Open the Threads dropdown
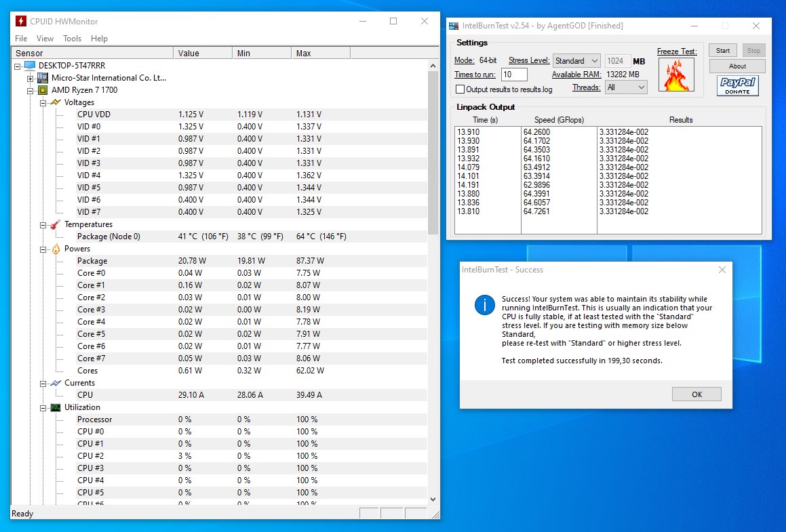Viewport: 786px width, 532px height. click(626, 87)
